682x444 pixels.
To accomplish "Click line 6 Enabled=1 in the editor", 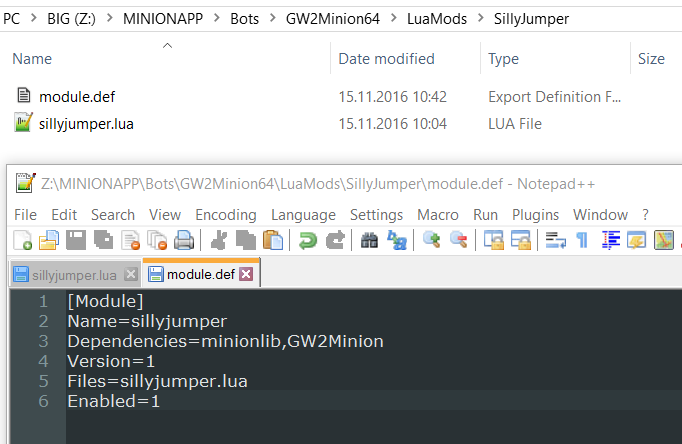I will 113,401.
